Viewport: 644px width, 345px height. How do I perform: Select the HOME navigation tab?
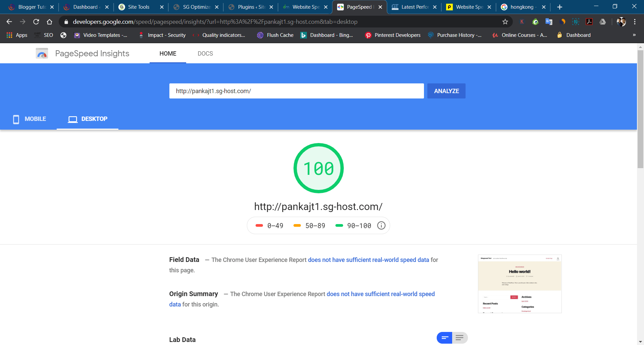pyautogui.click(x=168, y=54)
